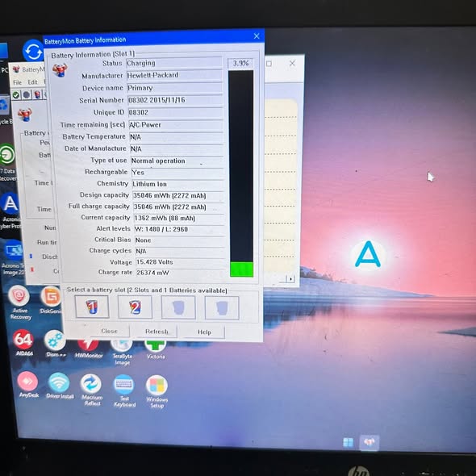Select battery slot 2 button
Screen dimensions: 476x476
(x=135, y=307)
